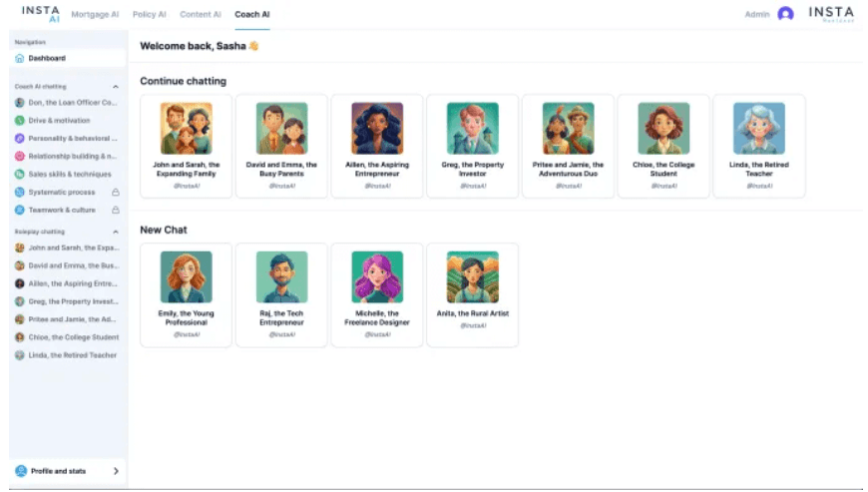Click the Personality & behavioral icon
This screenshot has width=868, height=492.
tap(20, 139)
